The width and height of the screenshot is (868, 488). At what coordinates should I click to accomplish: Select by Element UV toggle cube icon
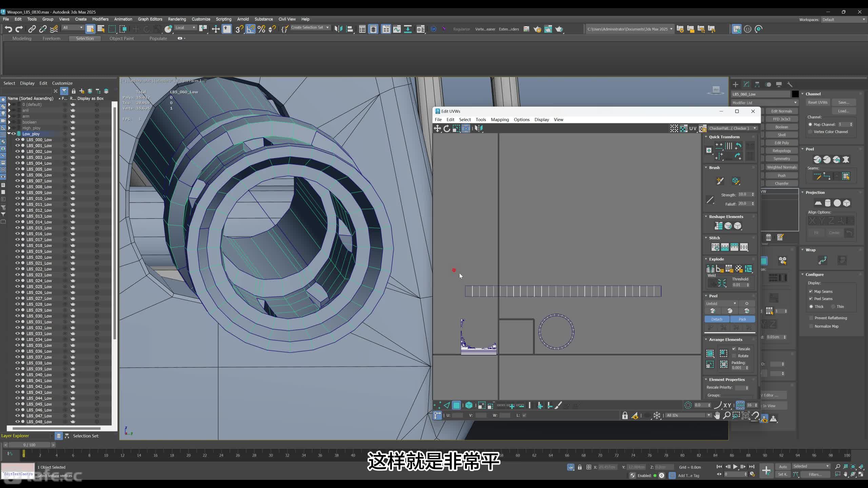[469, 405]
